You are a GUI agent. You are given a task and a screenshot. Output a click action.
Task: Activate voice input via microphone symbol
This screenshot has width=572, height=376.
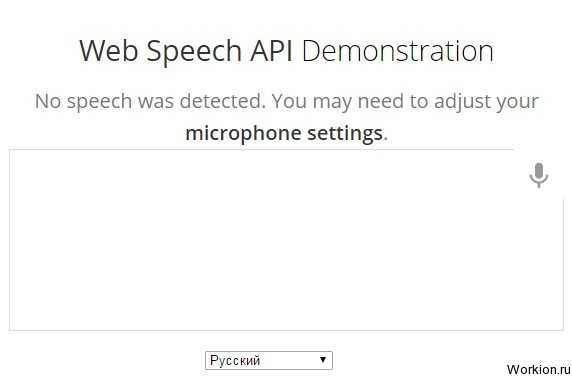click(538, 175)
